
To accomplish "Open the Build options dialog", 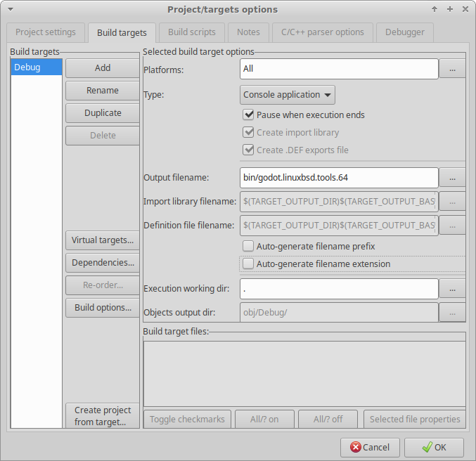I will coord(103,308).
